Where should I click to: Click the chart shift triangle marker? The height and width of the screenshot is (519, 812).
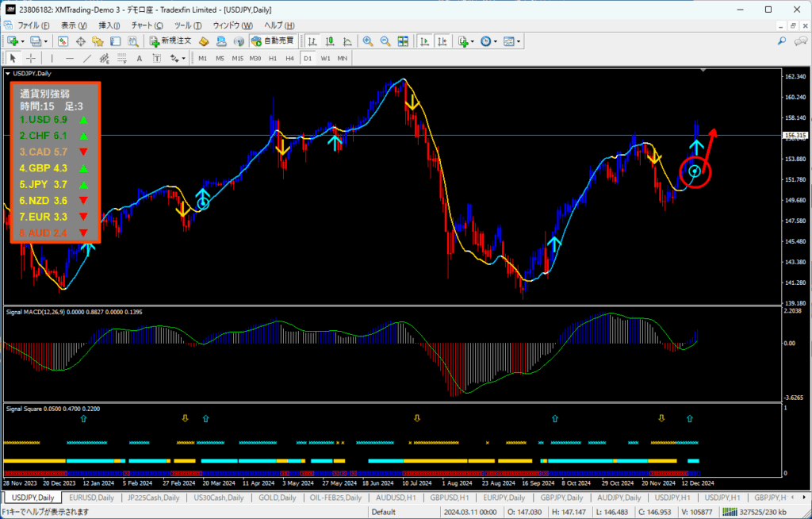click(703, 70)
